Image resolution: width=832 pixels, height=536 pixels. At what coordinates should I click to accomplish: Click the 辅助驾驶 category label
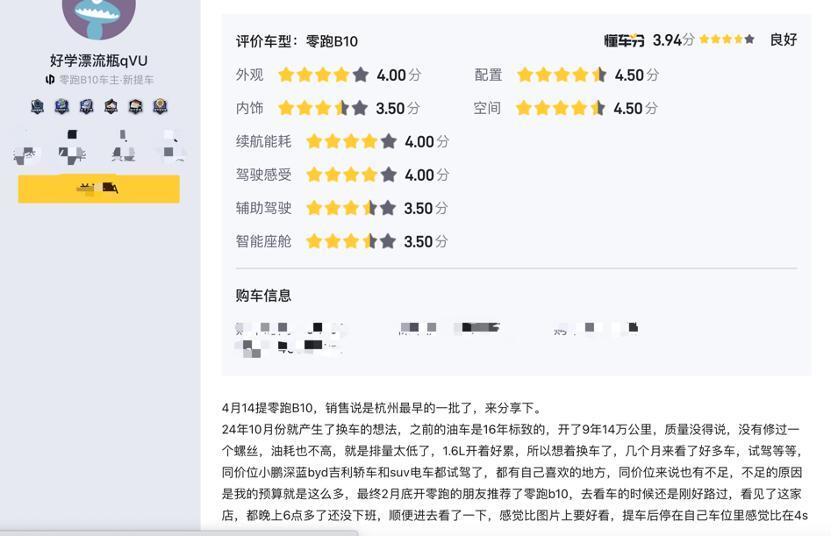click(x=264, y=208)
